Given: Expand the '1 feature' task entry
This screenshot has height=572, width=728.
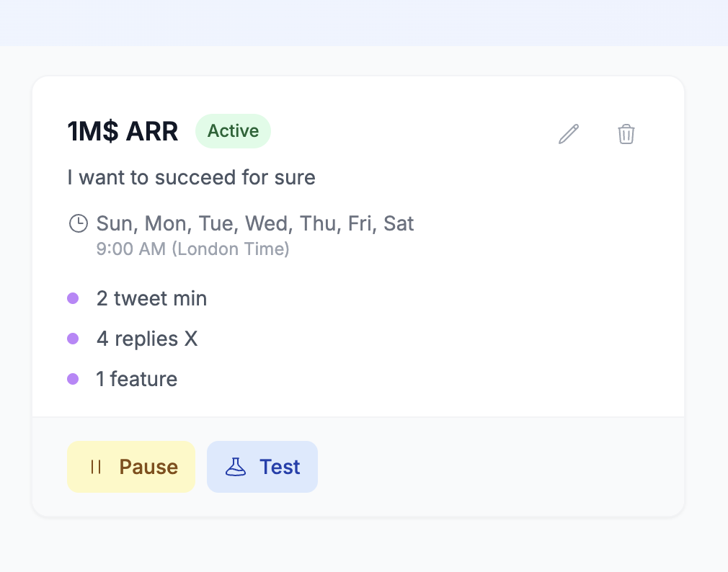Looking at the screenshot, I should point(136,378).
